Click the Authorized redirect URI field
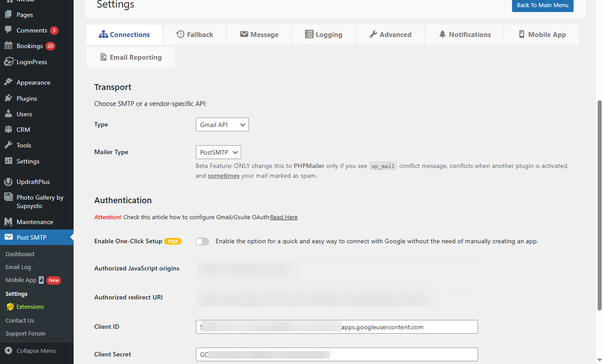Screen dimensions: 603x364 337,298
